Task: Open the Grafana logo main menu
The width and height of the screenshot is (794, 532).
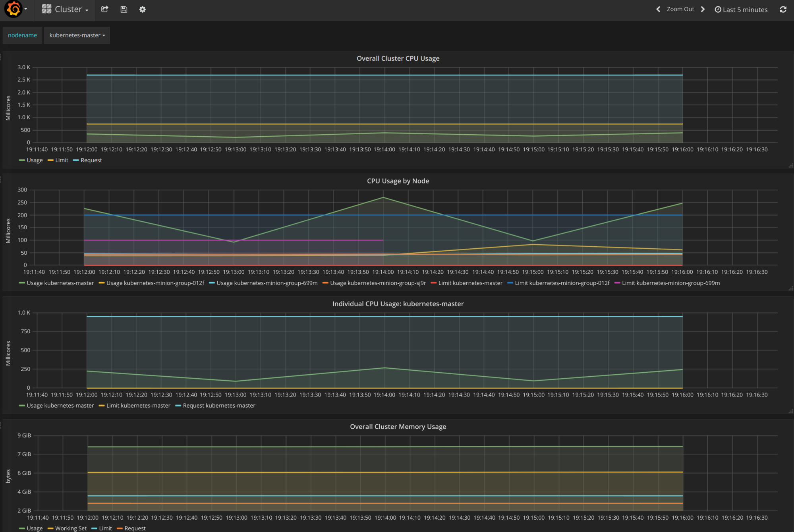Action: tap(14, 9)
